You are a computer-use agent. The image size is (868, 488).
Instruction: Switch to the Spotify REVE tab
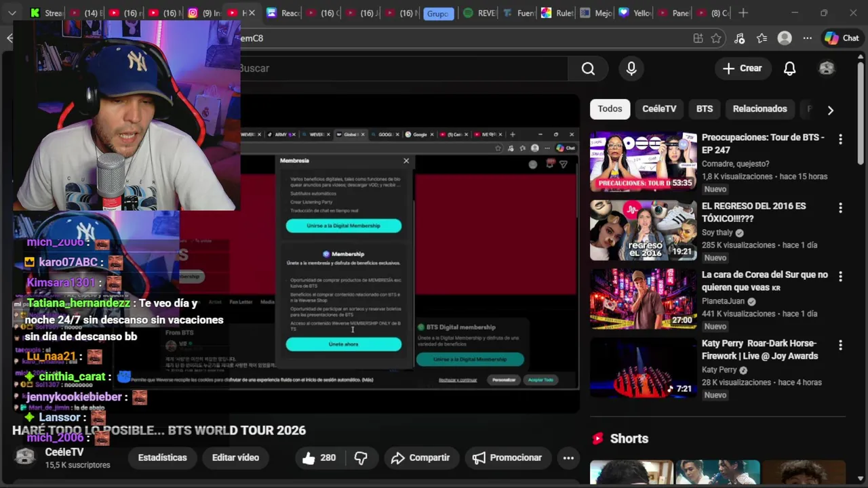479,13
